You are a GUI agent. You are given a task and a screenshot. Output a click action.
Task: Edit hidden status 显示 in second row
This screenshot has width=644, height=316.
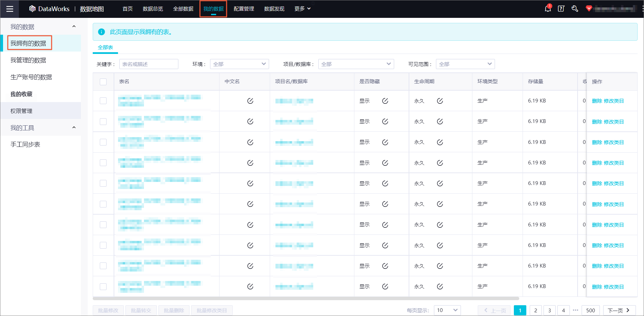[x=385, y=121]
